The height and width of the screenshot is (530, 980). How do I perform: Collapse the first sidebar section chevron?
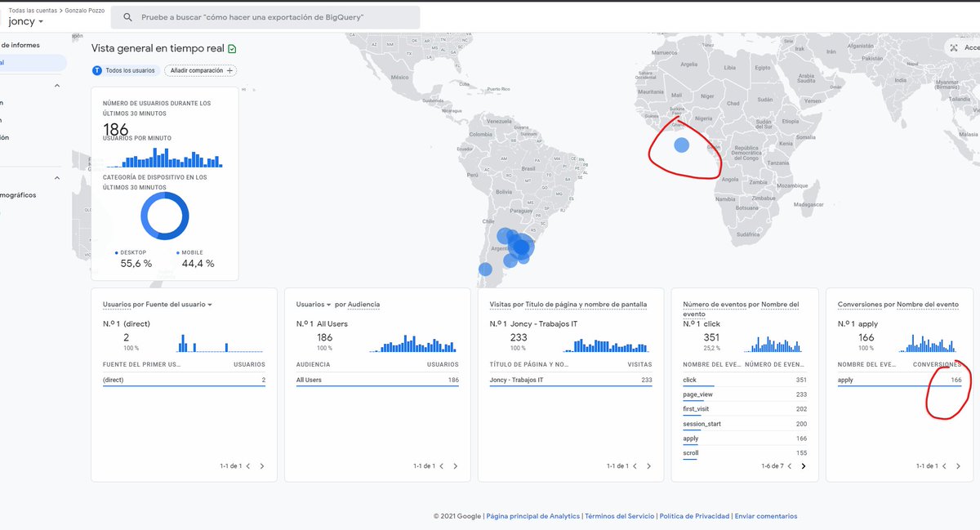(x=57, y=85)
